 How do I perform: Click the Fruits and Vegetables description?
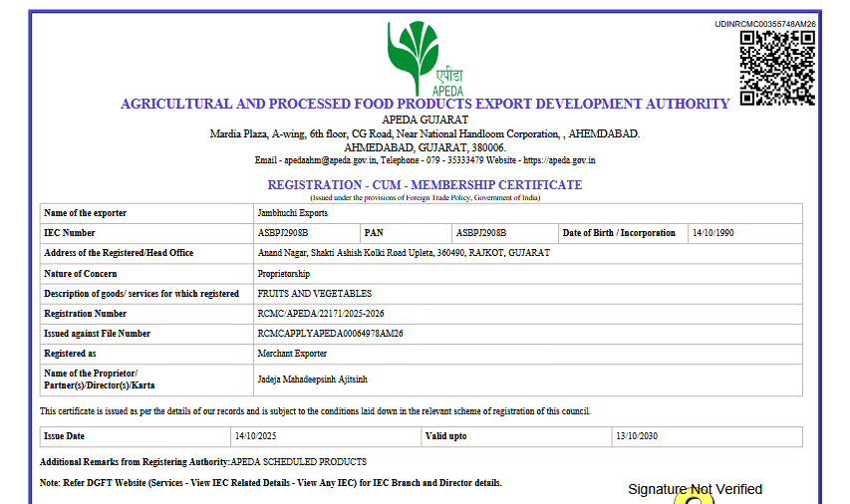click(x=315, y=294)
